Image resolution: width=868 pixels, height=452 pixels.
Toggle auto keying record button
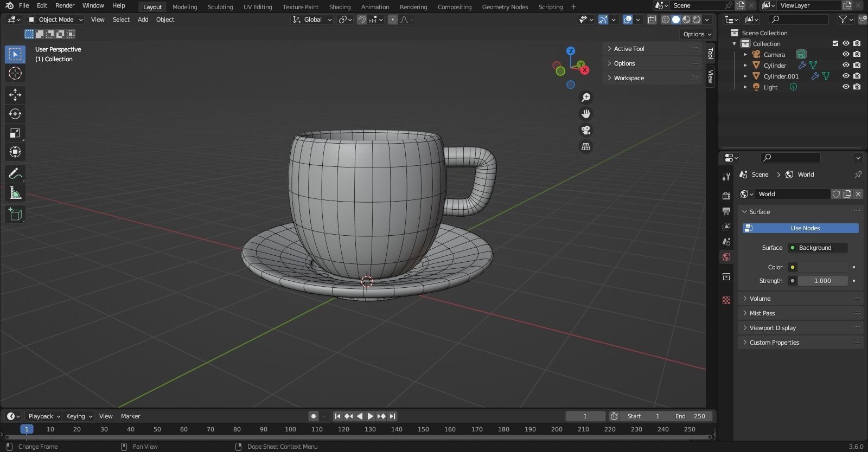tap(313, 416)
